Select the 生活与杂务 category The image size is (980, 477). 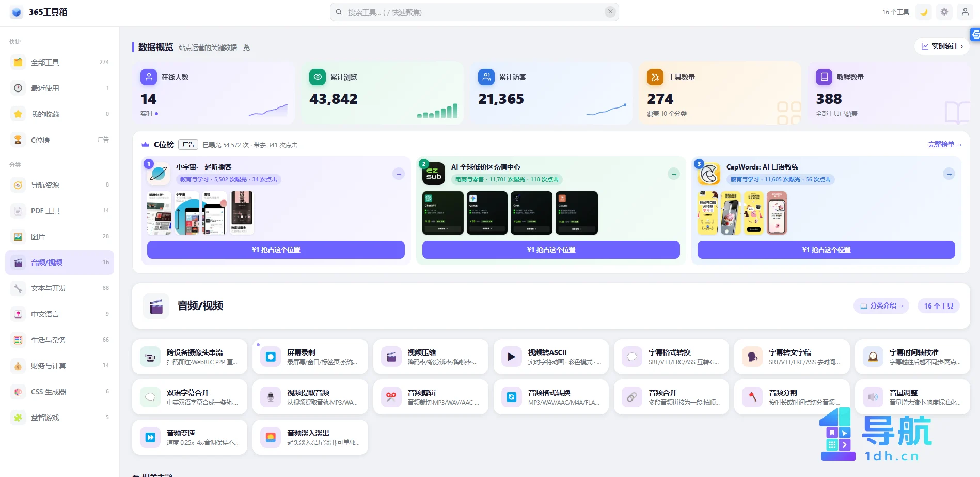(59, 340)
